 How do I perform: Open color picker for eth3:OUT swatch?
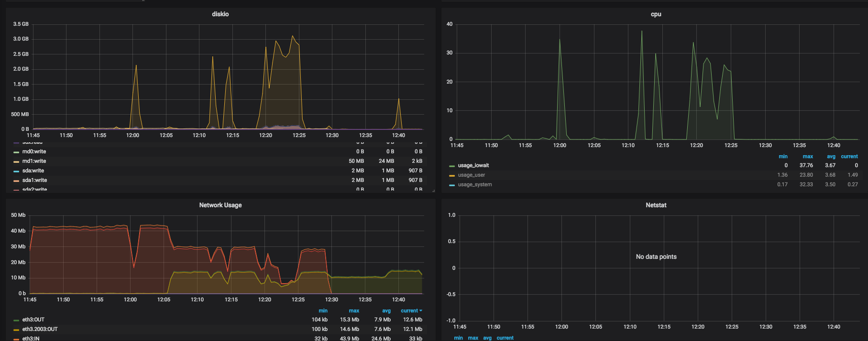tap(16, 320)
